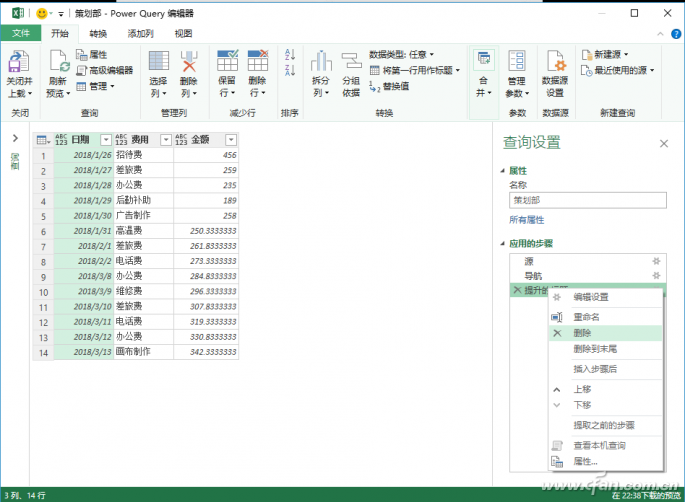Select the 源 applied step
Image resolution: width=685 pixels, height=502 pixels.
[588, 261]
